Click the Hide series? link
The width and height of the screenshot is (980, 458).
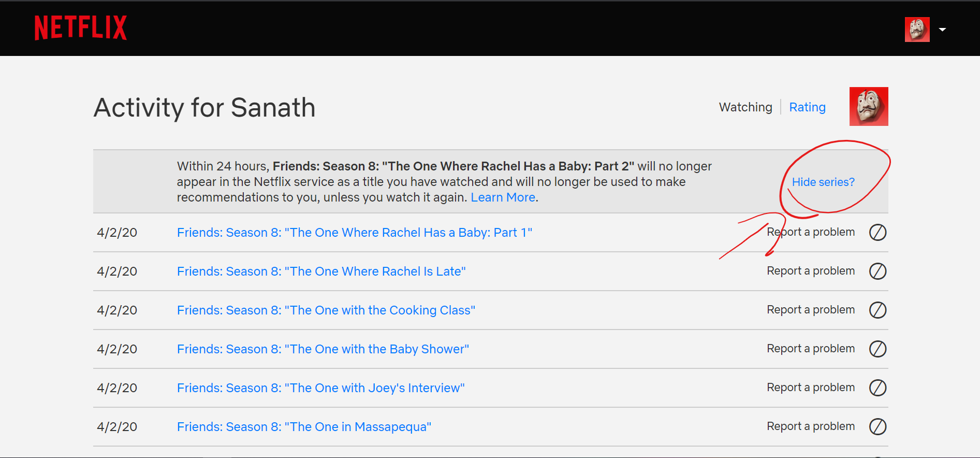823,182
